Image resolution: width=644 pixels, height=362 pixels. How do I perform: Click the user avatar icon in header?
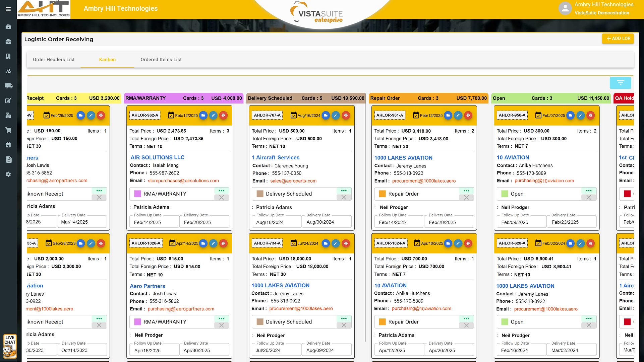[x=565, y=9]
